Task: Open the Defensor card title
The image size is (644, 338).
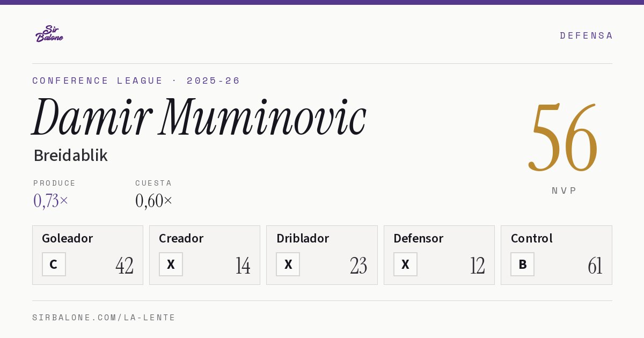Action: click(418, 238)
